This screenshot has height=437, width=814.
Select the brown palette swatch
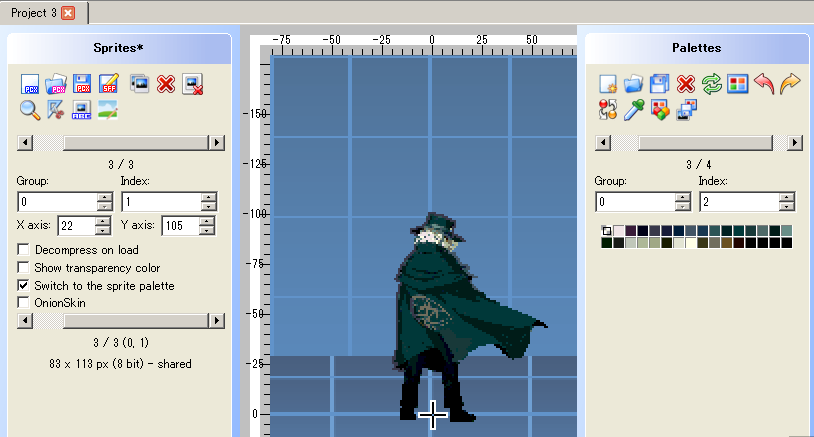click(x=726, y=242)
